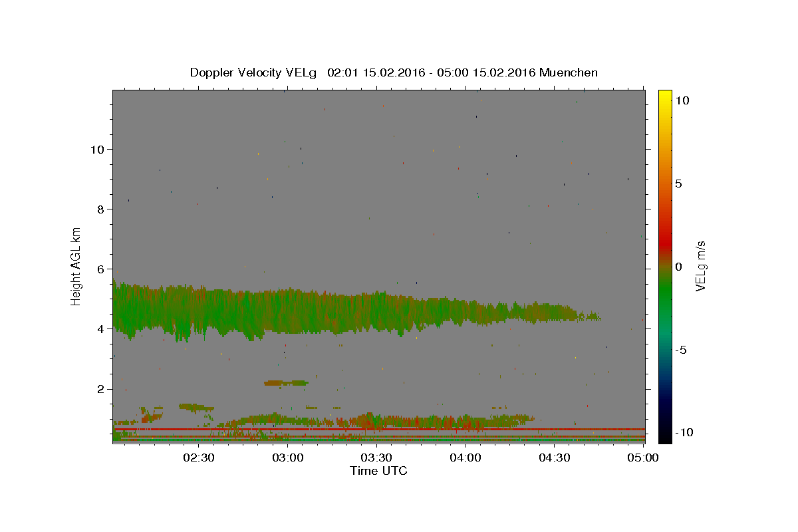Select the "Muenchen" location text in the title
This screenshot has width=798, height=532.
click(x=569, y=72)
